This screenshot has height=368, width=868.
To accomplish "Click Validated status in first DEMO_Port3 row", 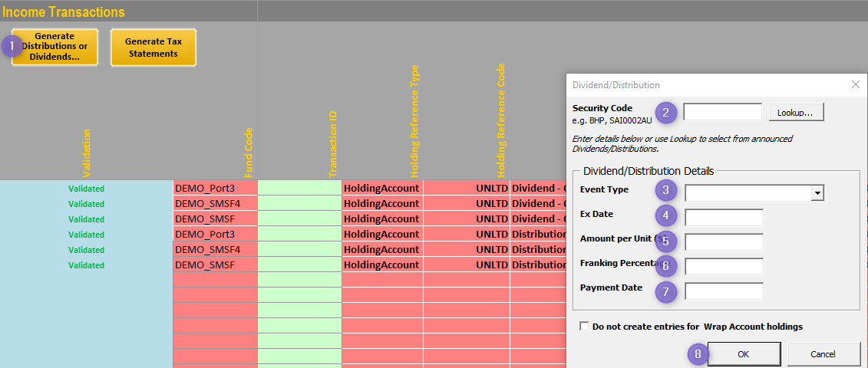I will click(x=87, y=188).
